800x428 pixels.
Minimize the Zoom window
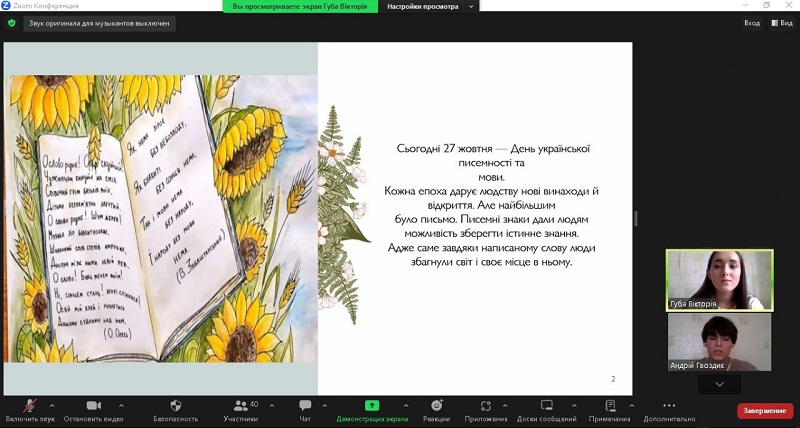coord(743,5)
